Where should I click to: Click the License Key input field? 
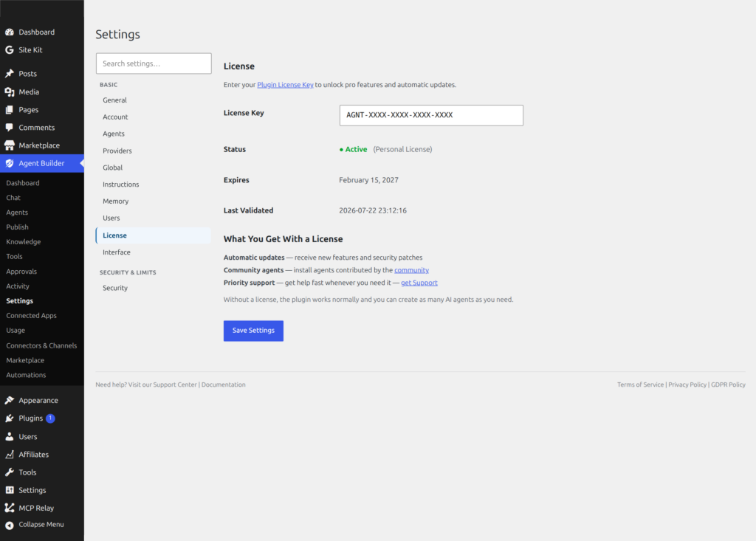tap(431, 116)
